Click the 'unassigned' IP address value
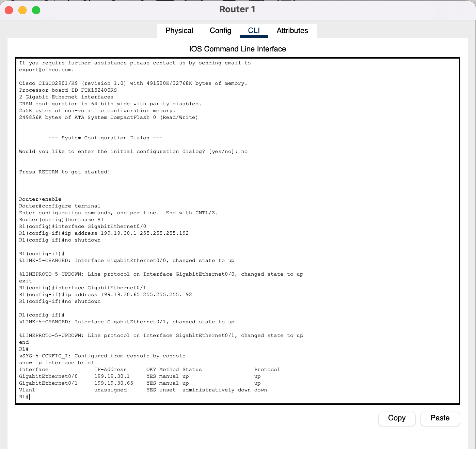The height and width of the screenshot is (449, 476). click(x=110, y=390)
